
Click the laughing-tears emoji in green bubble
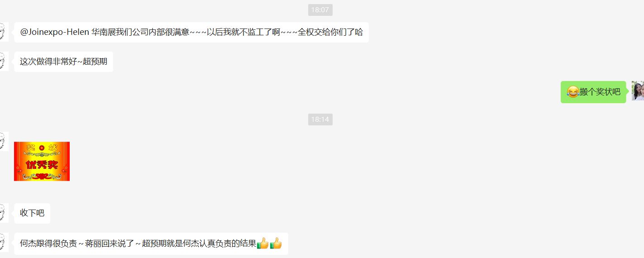(x=572, y=92)
